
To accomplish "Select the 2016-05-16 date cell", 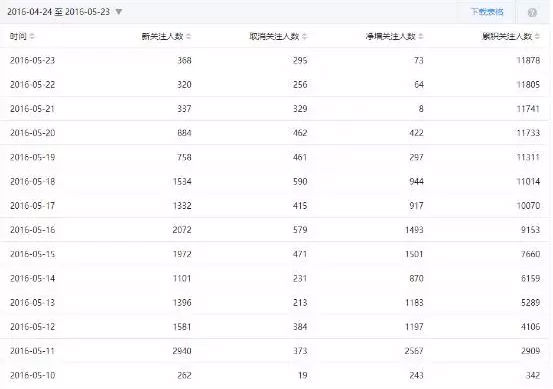I will (x=32, y=230).
